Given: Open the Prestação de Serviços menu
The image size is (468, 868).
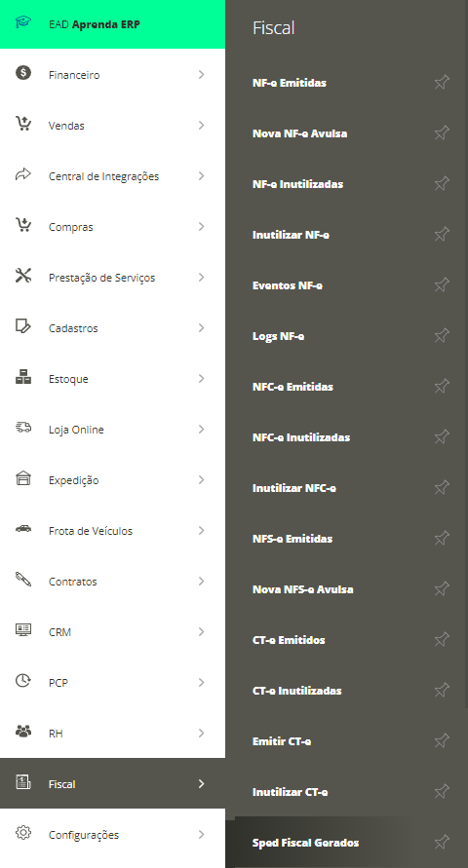Looking at the screenshot, I should click(112, 278).
